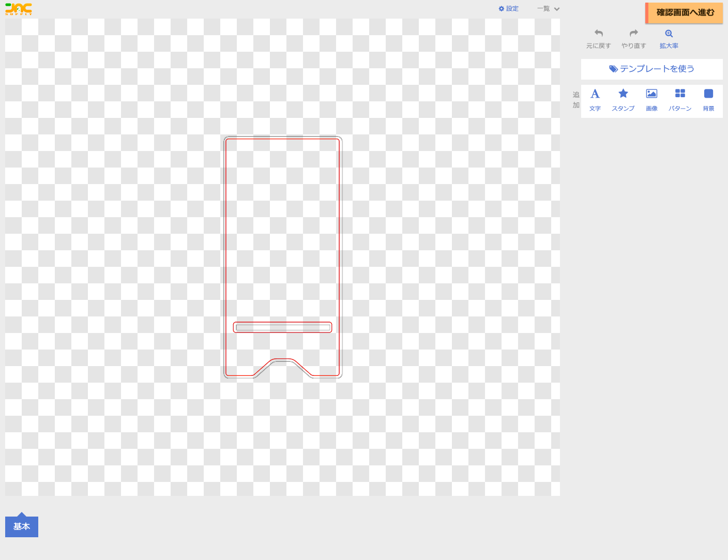The image size is (728, 560).
Task: Select the narrow slot rectangle in the stand
Action: click(282, 327)
